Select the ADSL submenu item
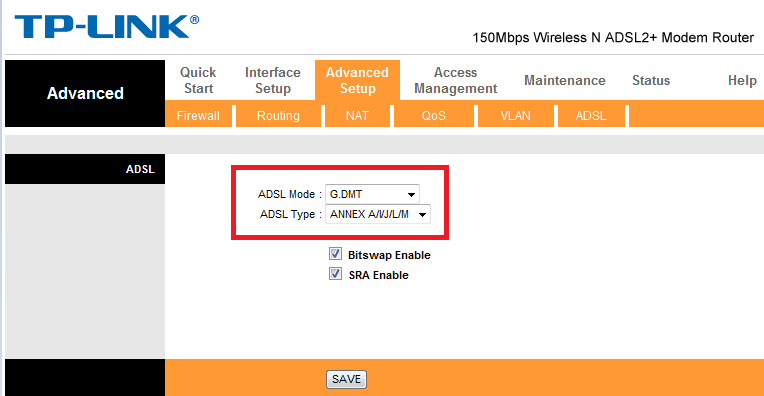Viewport: 764px width, 396px height. click(x=591, y=116)
